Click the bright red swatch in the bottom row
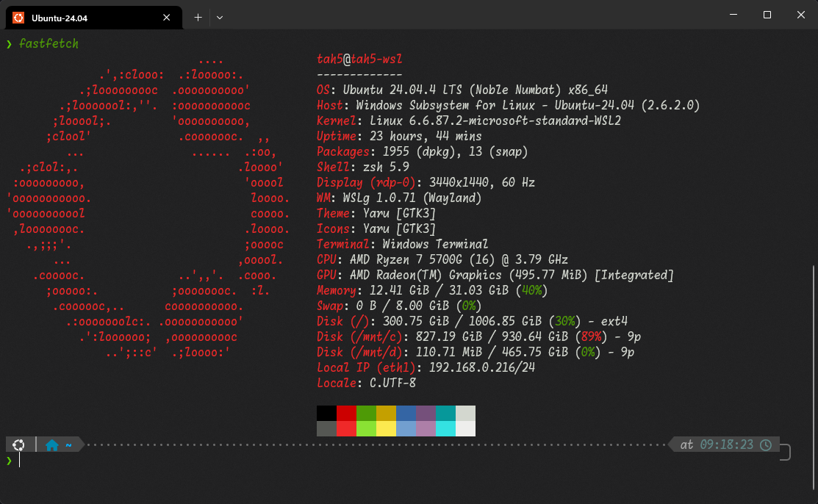Screen dimensions: 818x504 [346, 428]
